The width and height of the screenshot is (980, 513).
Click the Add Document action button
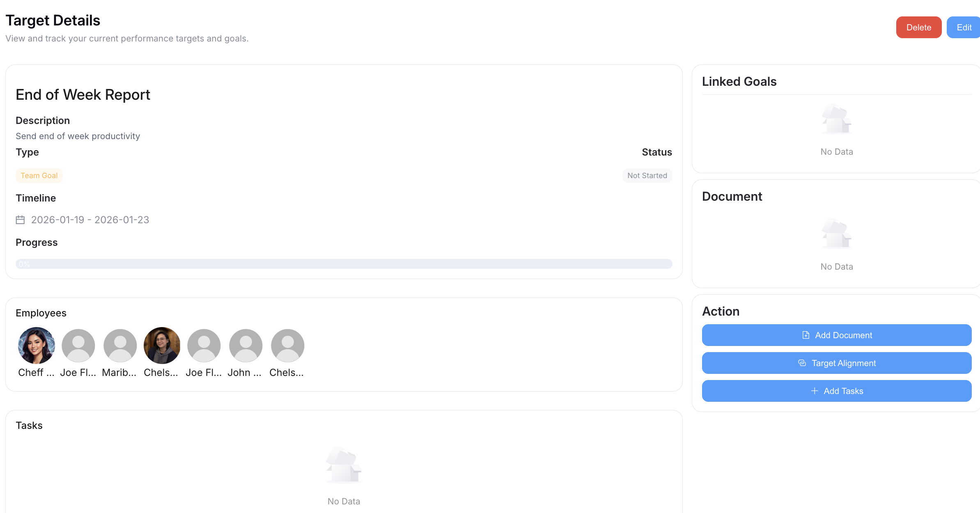836,335
